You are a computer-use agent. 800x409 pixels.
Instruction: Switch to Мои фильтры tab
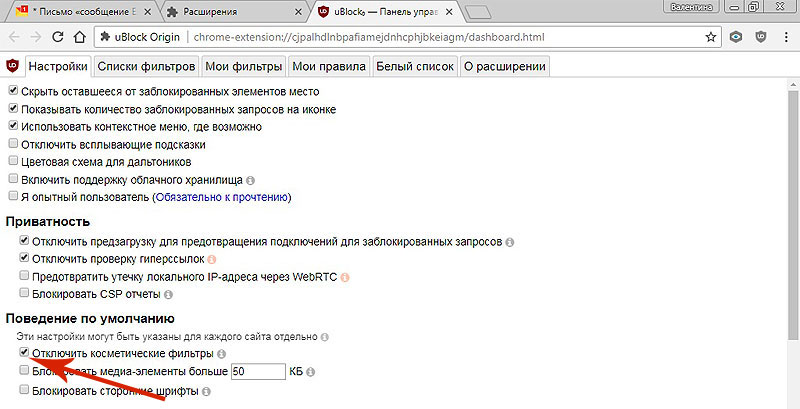point(244,66)
